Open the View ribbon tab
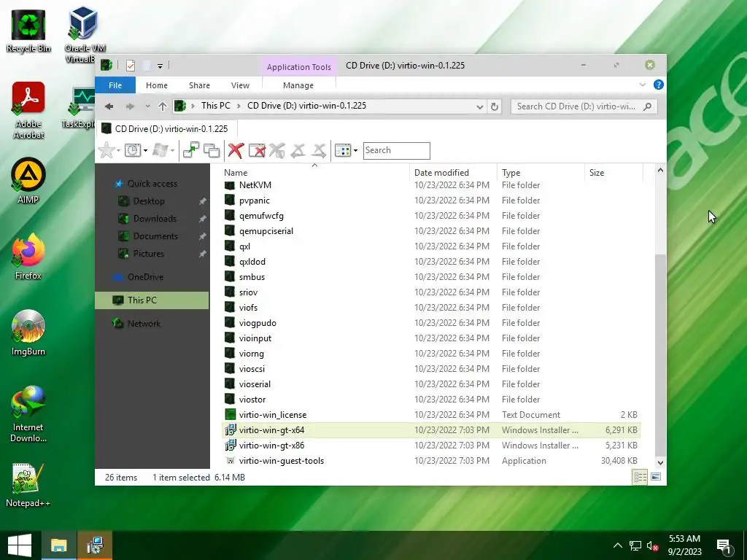Image resolution: width=747 pixels, height=560 pixels. pos(240,85)
